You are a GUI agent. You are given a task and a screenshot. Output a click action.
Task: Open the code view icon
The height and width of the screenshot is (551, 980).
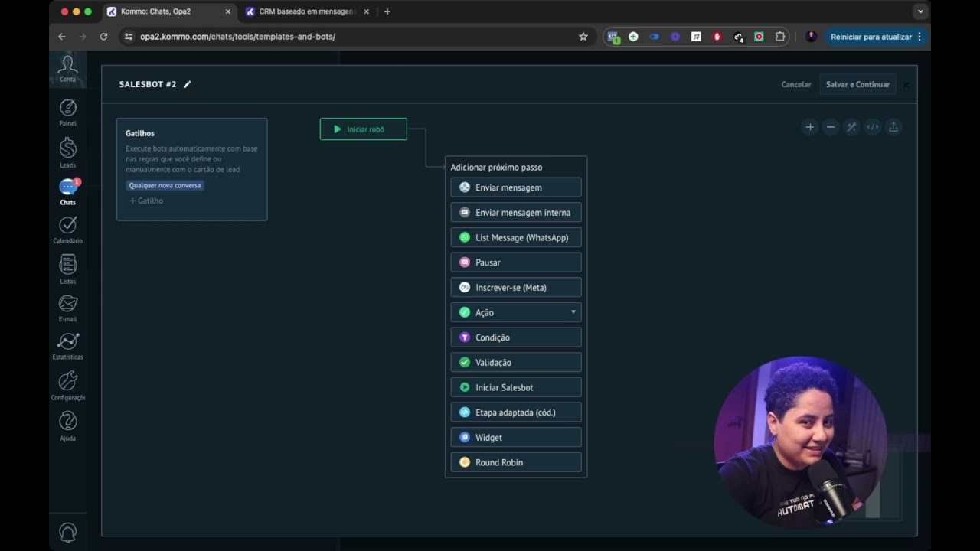coord(872,127)
